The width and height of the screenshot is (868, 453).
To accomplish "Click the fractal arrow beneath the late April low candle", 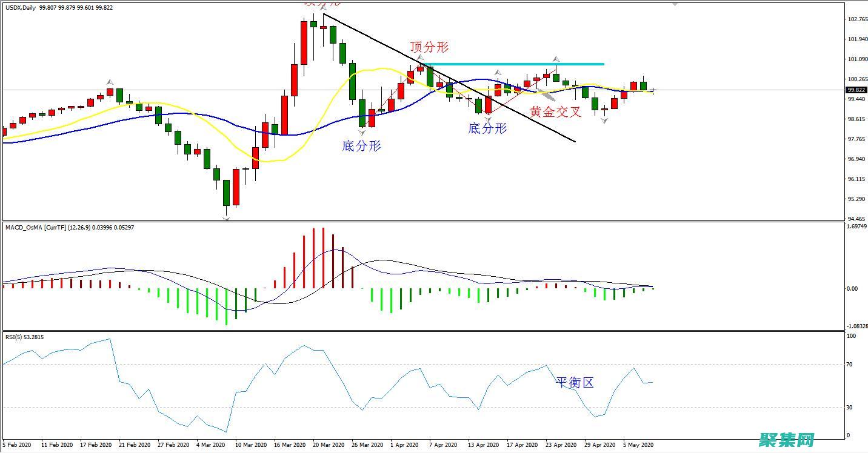I will 604,121.
